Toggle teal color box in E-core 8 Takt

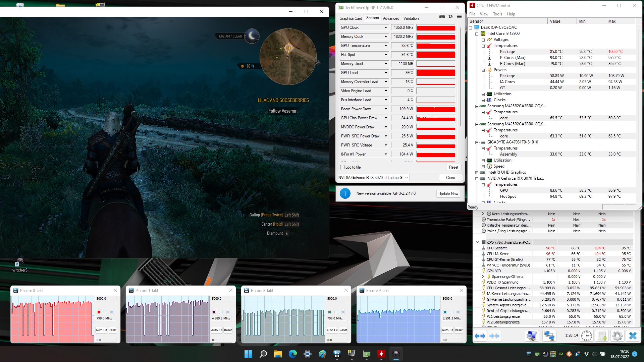pos(329,312)
